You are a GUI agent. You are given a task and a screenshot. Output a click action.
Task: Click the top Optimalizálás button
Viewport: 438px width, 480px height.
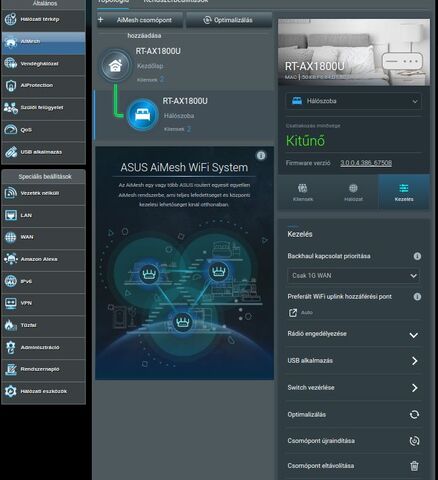229,20
